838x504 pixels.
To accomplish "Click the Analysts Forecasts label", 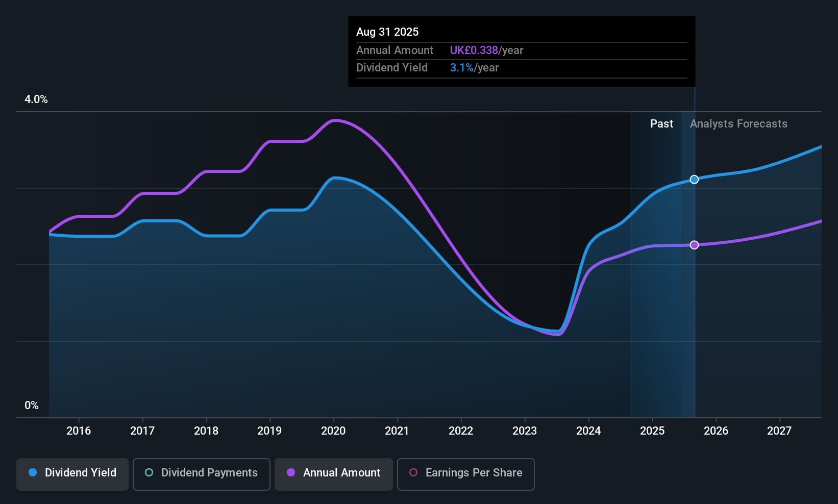I will tap(738, 124).
